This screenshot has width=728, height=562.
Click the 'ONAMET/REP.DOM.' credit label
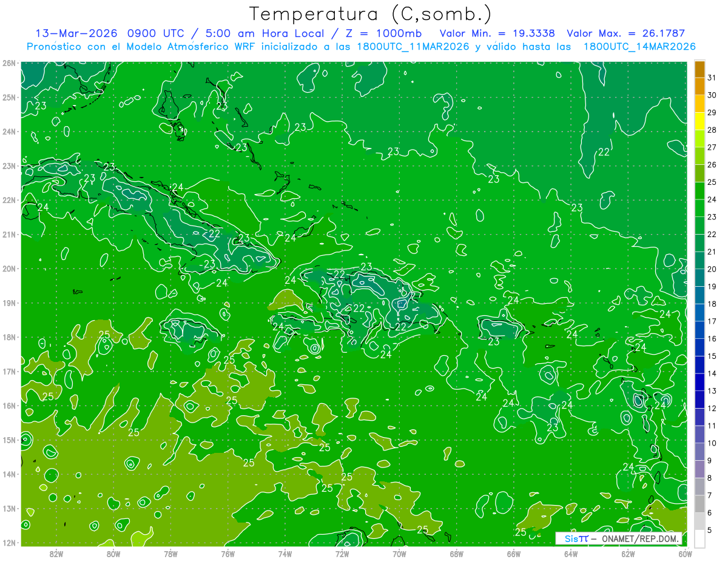tap(640, 538)
